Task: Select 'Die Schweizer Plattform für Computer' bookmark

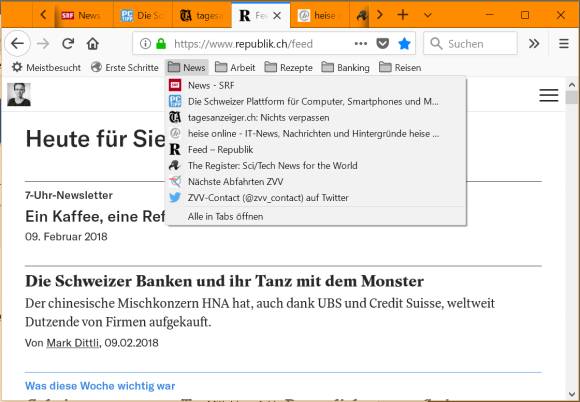Action: 316,101
